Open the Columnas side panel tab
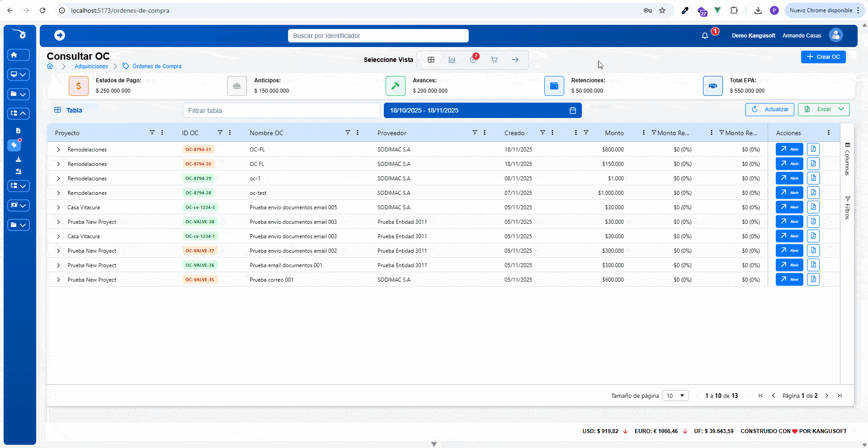The height and width of the screenshot is (448, 868). [x=847, y=159]
